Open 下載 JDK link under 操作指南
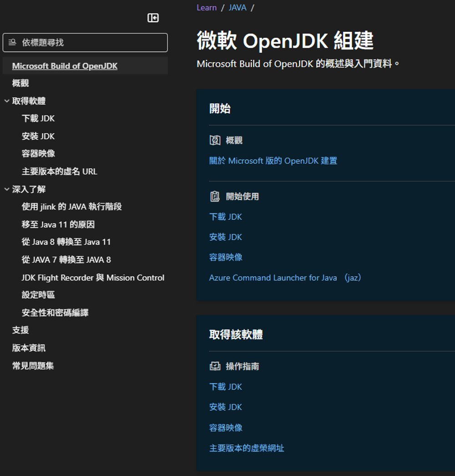455x476 pixels. coord(226,387)
